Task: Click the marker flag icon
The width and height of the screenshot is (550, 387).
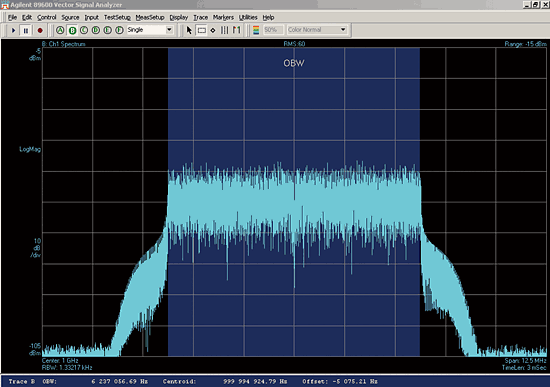Action: coord(237,30)
